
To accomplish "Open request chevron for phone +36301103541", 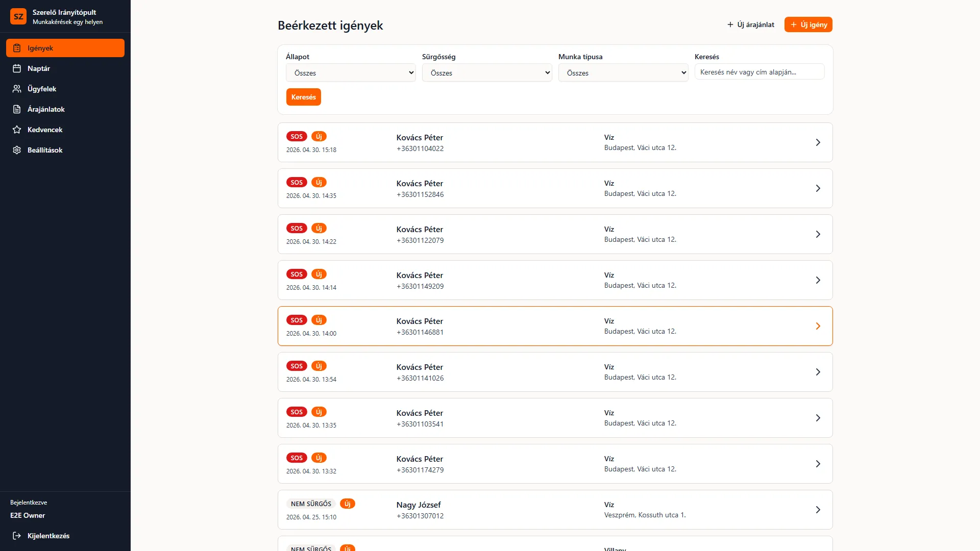I will coord(818,418).
